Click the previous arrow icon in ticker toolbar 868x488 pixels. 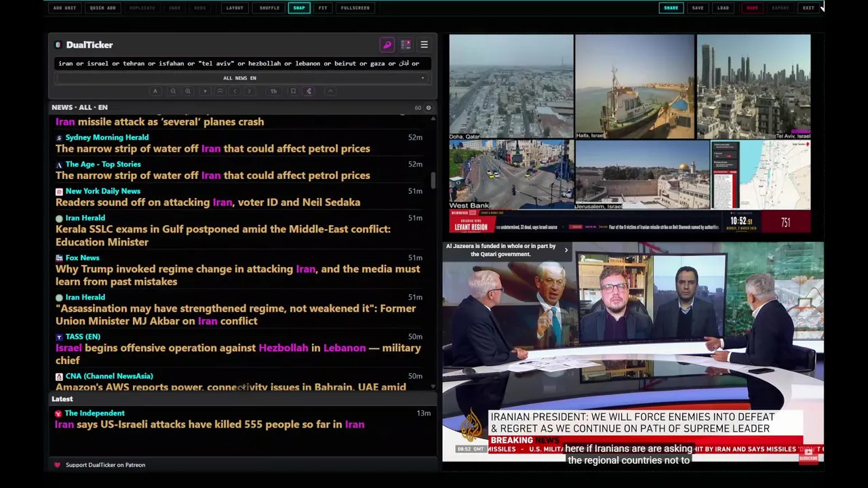click(x=235, y=91)
